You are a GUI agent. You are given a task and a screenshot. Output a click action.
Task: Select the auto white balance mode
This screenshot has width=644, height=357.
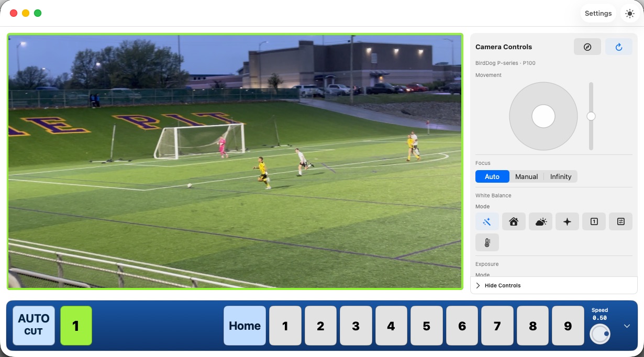click(487, 221)
